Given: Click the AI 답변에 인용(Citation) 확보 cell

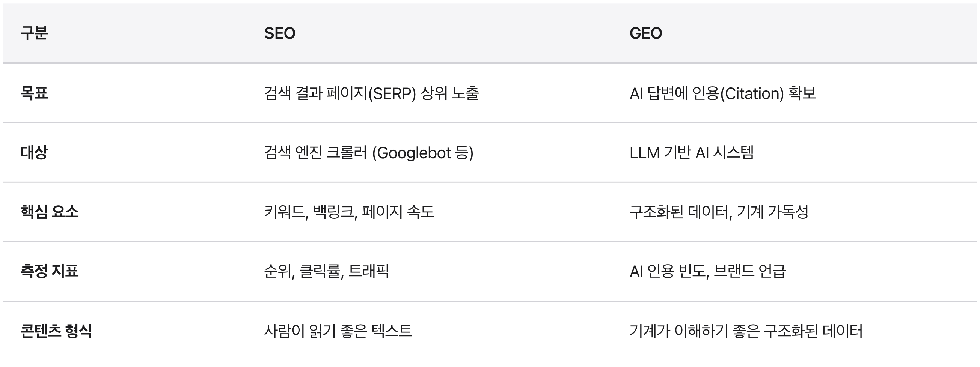Looking at the screenshot, I should tap(722, 93).
